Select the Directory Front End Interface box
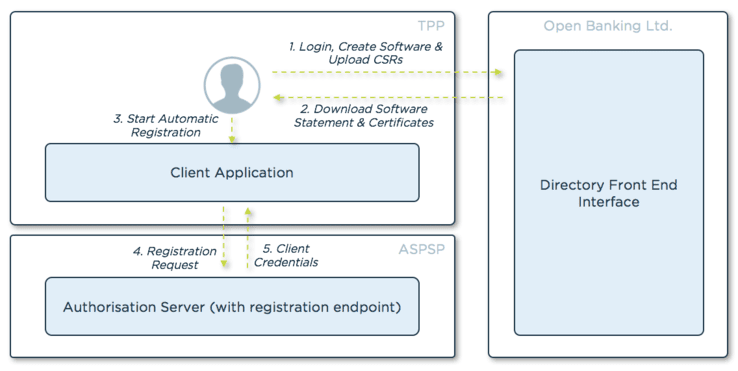Viewport: 738px width, 371px height. pos(609,193)
